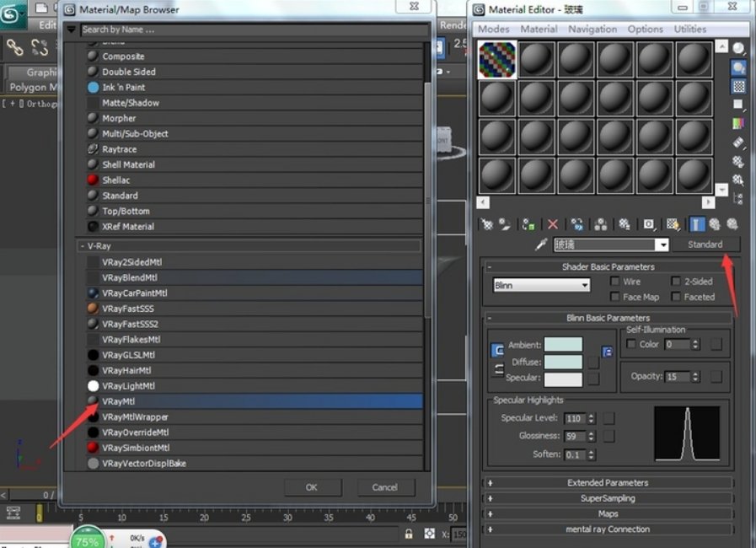Open the Utilities menu
This screenshot has height=548, width=756.
click(x=689, y=29)
